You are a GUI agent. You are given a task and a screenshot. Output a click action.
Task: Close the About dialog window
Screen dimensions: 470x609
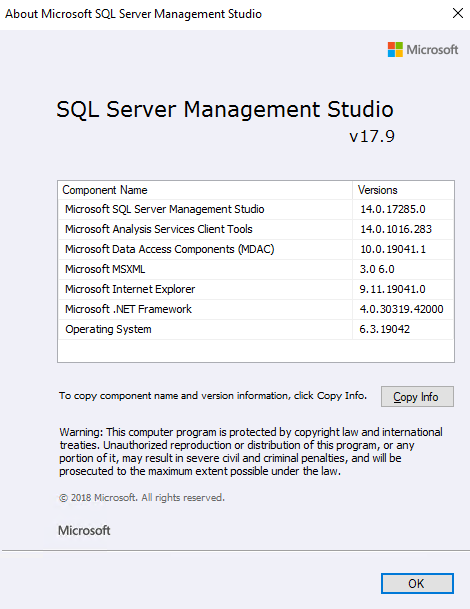pyautogui.click(x=458, y=14)
